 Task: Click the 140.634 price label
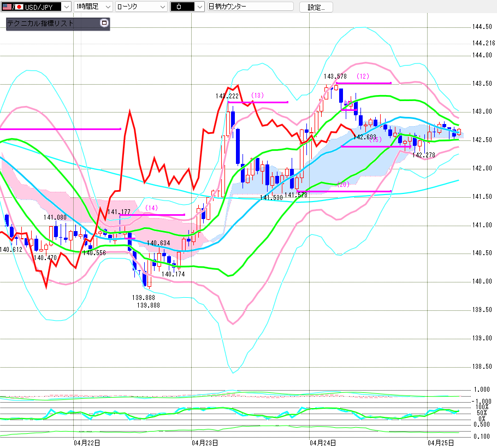(158, 243)
